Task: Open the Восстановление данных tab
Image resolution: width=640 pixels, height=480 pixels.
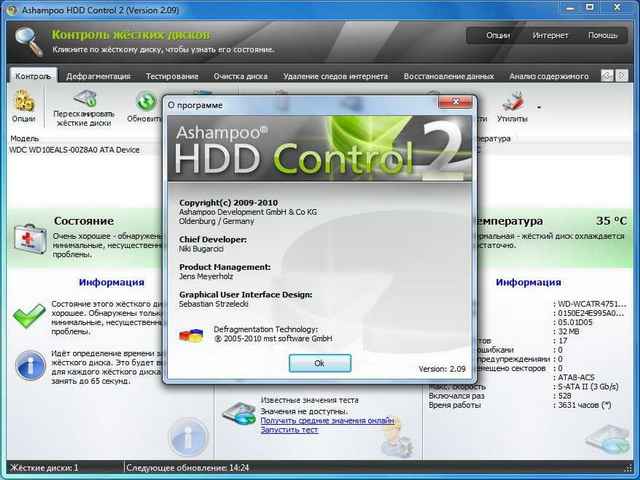Action: 452,76
